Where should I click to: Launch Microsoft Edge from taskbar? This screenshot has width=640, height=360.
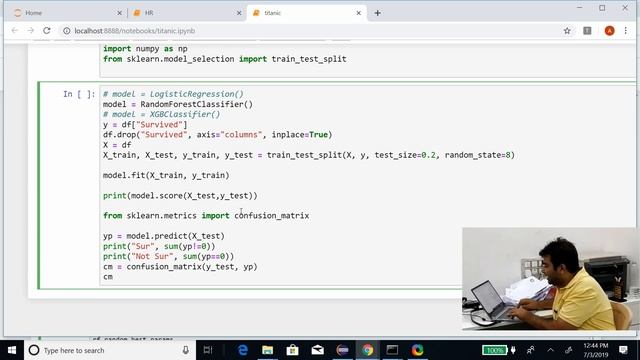243,350
